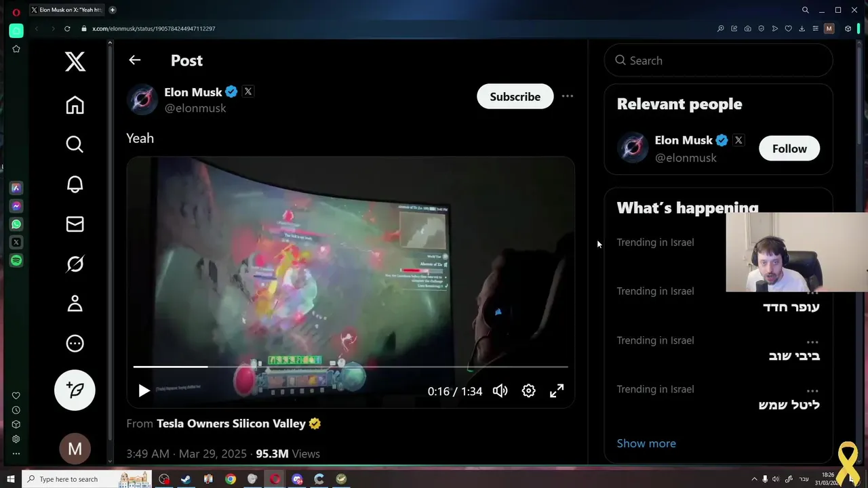Mute the video with speaker icon

500,391
